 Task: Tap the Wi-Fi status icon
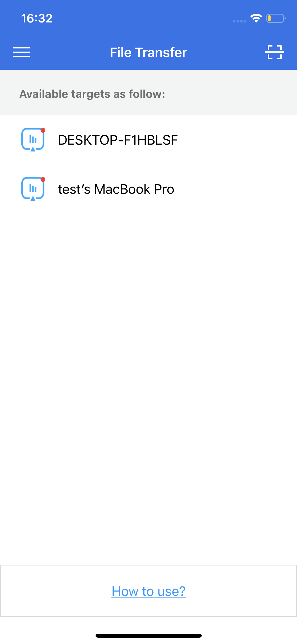pyautogui.click(x=256, y=18)
